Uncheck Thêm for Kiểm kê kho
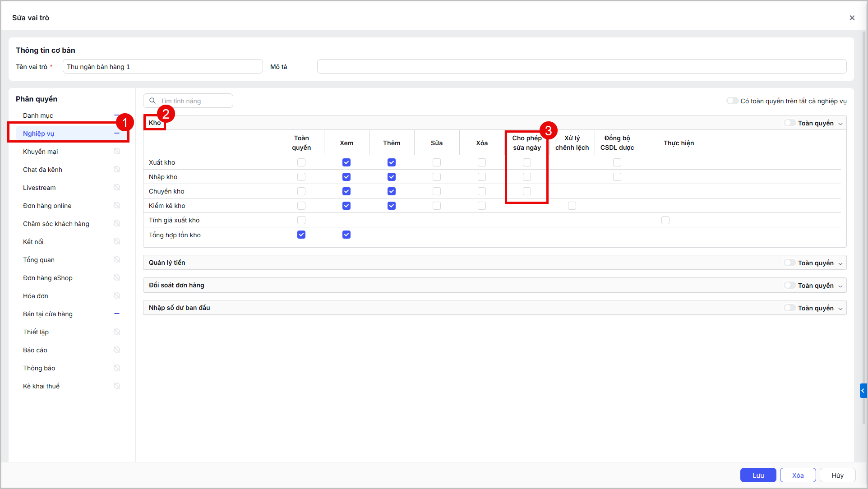The height and width of the screenshot is (489, 868). click(392, 206)
